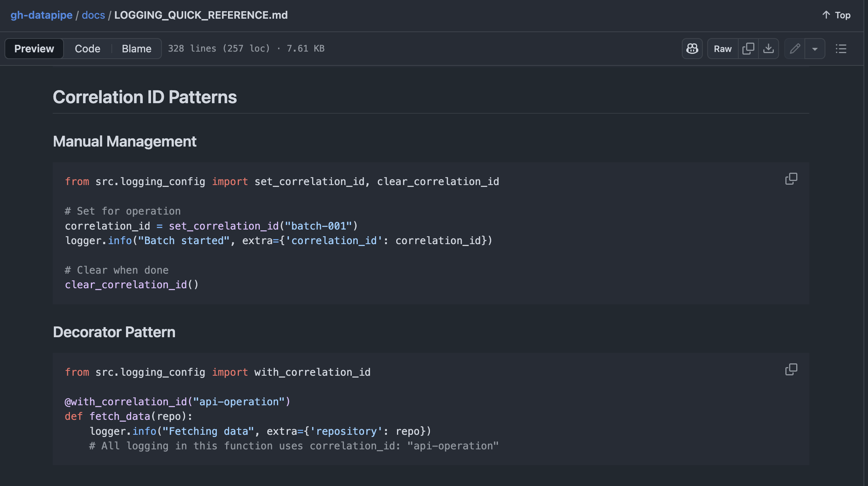This screenshot has width=868, height=486.
Task: Click the pencil edit file icon
Action: pyautogui.click(x=795, y=49)
